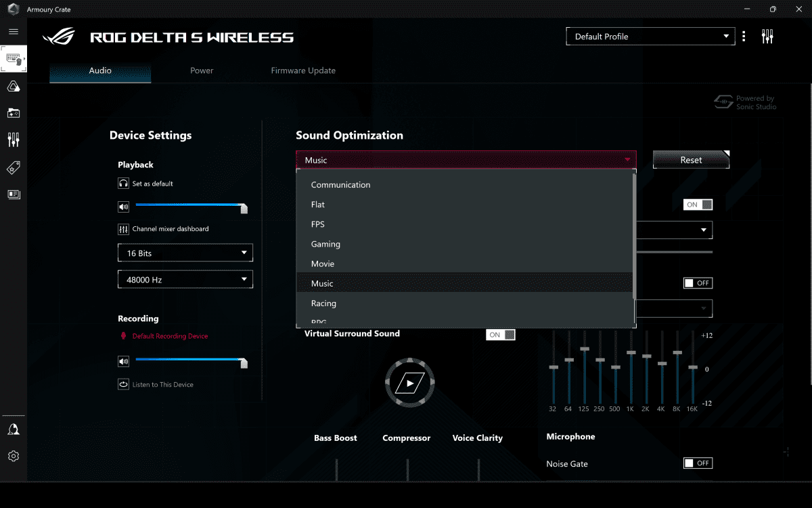Play the virtual surround sound test

(x=410, y=383)
